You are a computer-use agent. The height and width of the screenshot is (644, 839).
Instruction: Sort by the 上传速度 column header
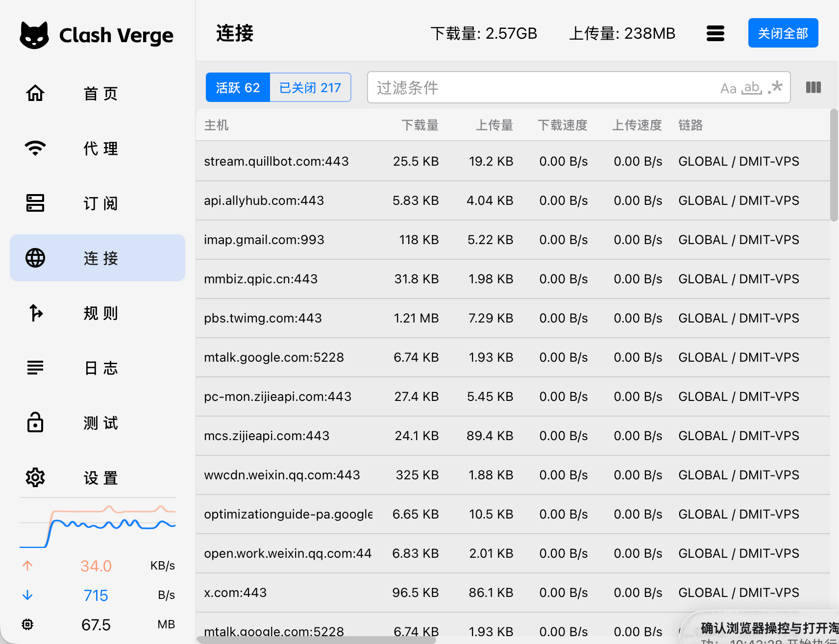click(637, 125)
